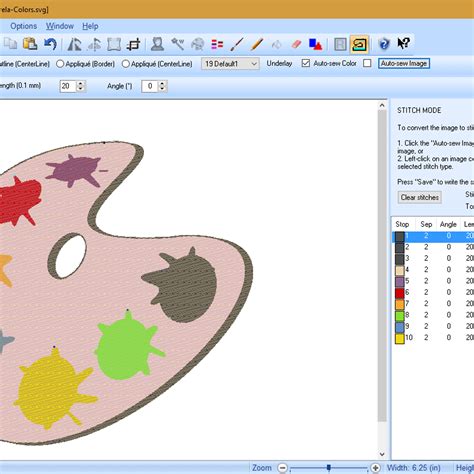Select Appliqué (Border) radio button
The height and width of the screenshot is (474, 474).
(x=60, y=64)
